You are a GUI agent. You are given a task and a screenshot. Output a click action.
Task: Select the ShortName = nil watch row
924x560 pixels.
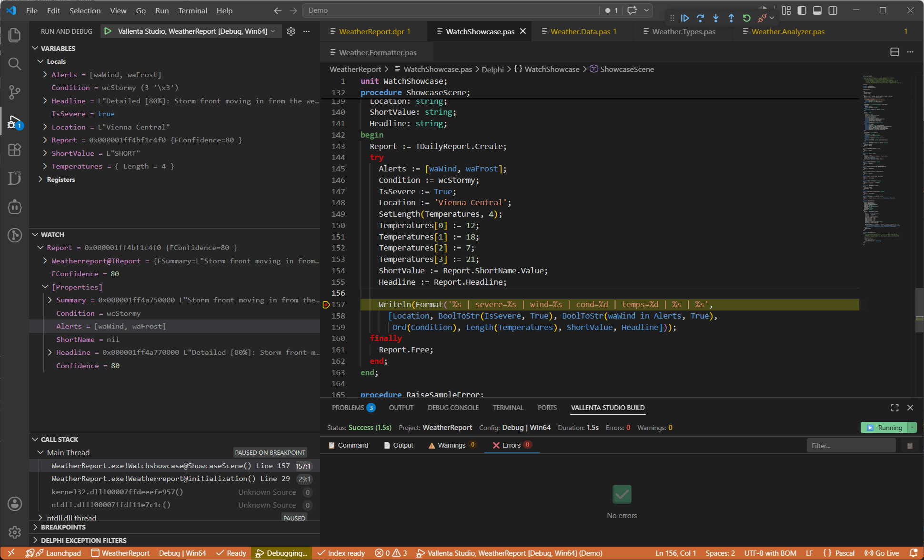(175, 340)
